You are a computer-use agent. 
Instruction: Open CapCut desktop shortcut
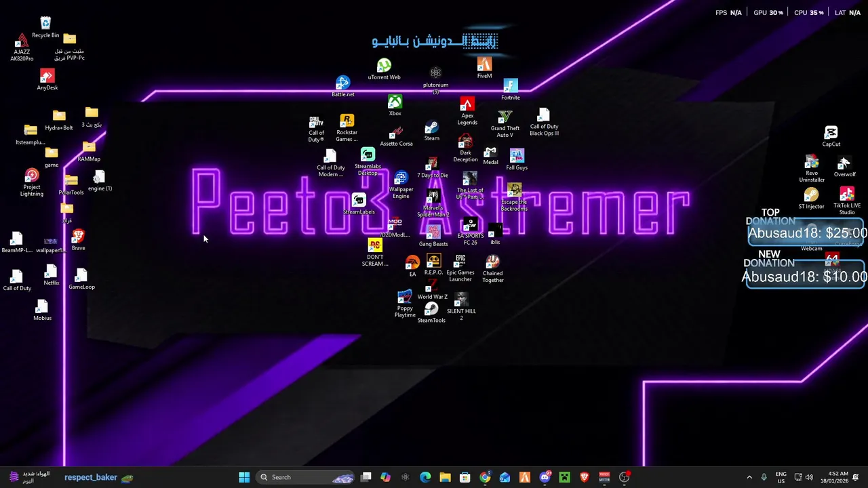(x=831, y=136)
